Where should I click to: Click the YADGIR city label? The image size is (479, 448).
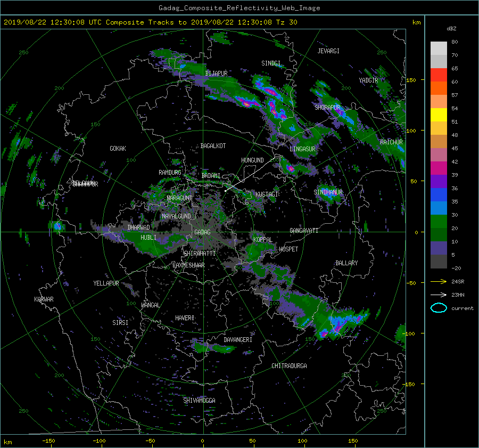[368, 80]
